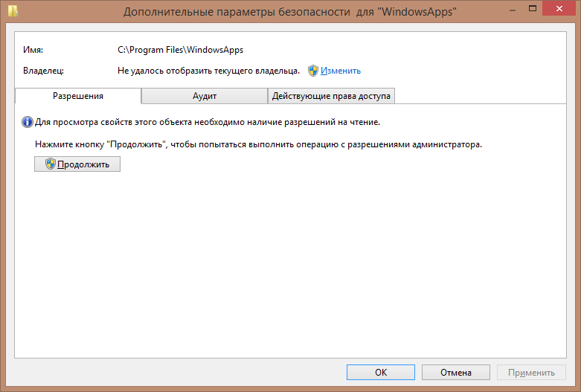Click the Имя: label
The image size is (581, 392).
point(33,50)
